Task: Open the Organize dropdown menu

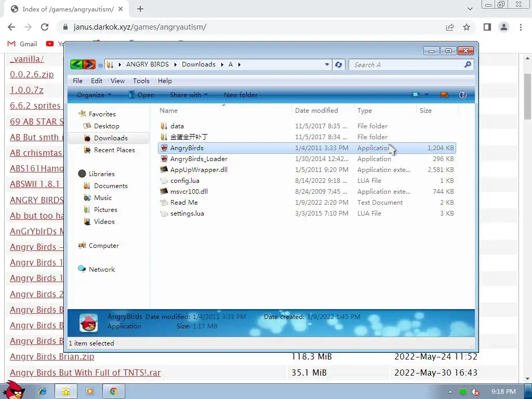Action: pos(94,95)
